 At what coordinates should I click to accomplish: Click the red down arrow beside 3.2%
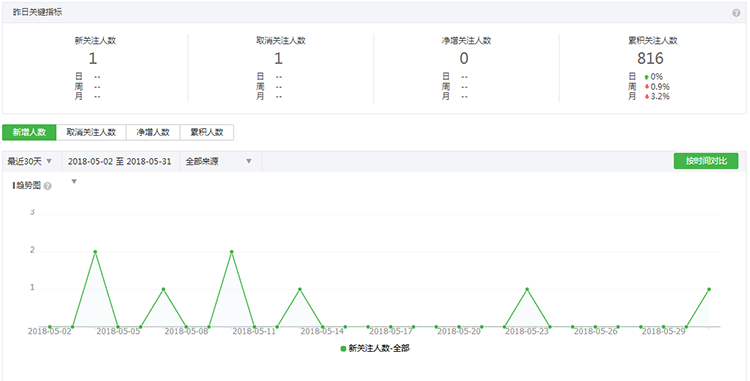tap(647, 97)
